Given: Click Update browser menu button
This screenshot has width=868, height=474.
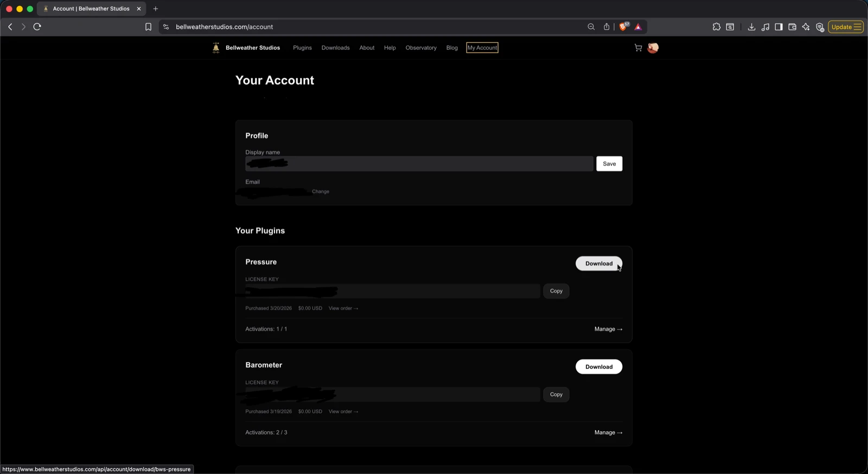Looking at the screenshot, I should tap(846, 27).
